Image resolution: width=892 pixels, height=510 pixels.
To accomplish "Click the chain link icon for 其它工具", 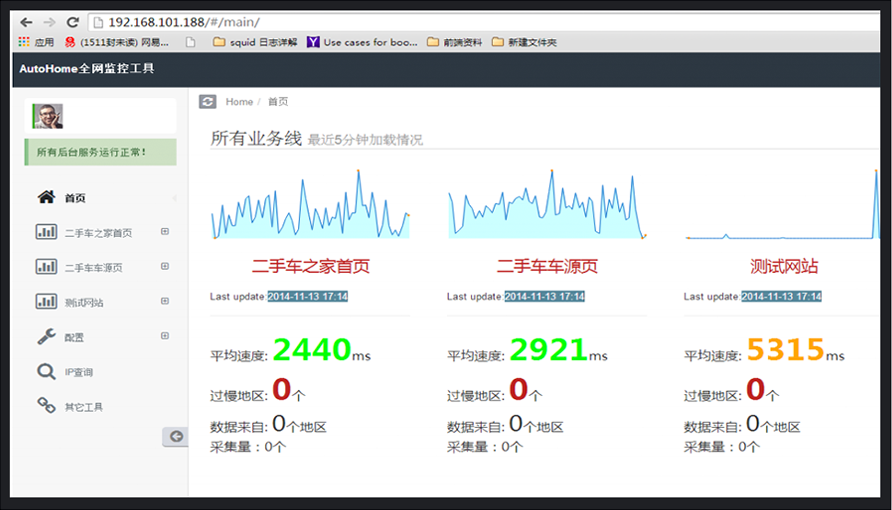I will pos(46,405).
